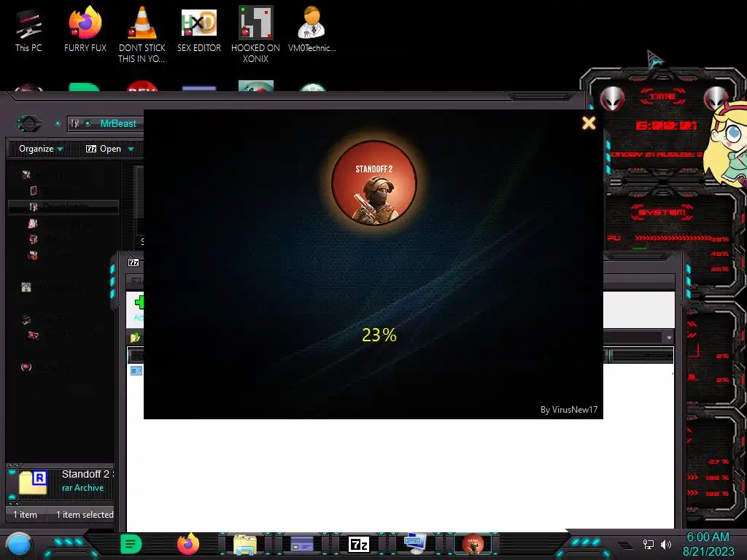
Task: Click the network tray icon
Action: pos(649,544)
